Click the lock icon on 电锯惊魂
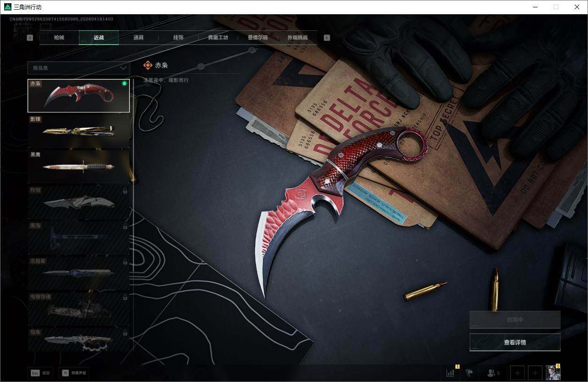The image size is (588, 382). (x=125, y=297)
